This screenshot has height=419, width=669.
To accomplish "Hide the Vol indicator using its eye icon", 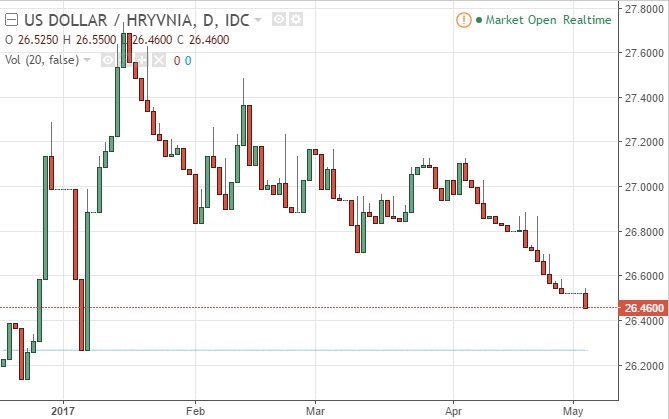I will click(108, 60).
